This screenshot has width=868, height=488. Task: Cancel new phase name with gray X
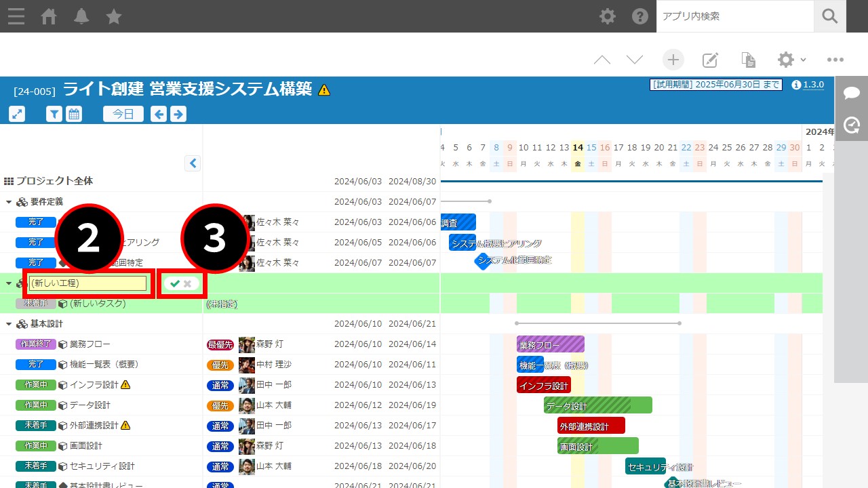(x=188, y=283)
